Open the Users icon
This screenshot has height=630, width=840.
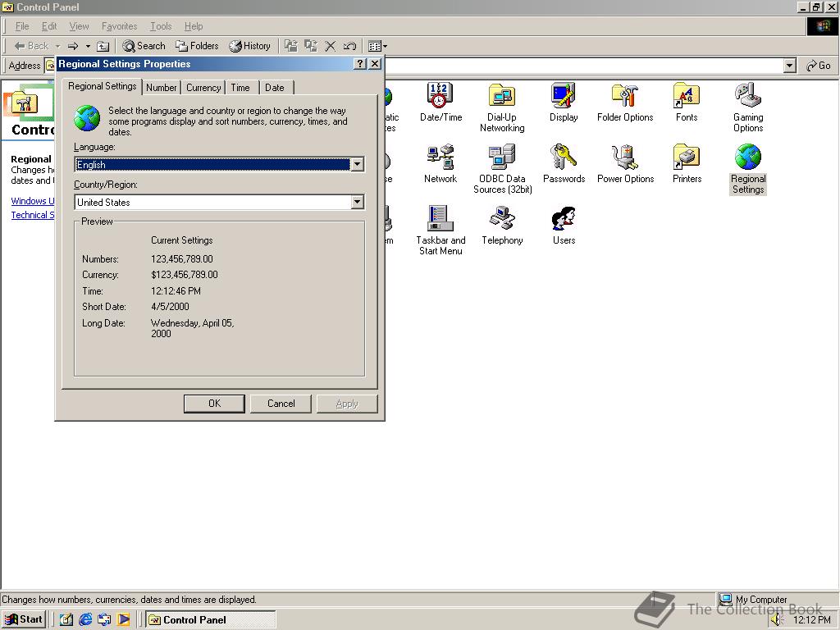564,225
